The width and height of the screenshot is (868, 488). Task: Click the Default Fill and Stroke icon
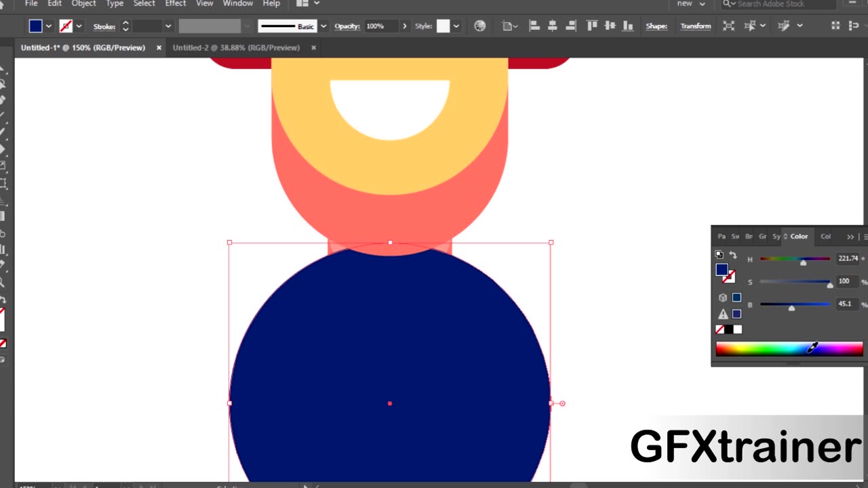(x=719, y=255)
